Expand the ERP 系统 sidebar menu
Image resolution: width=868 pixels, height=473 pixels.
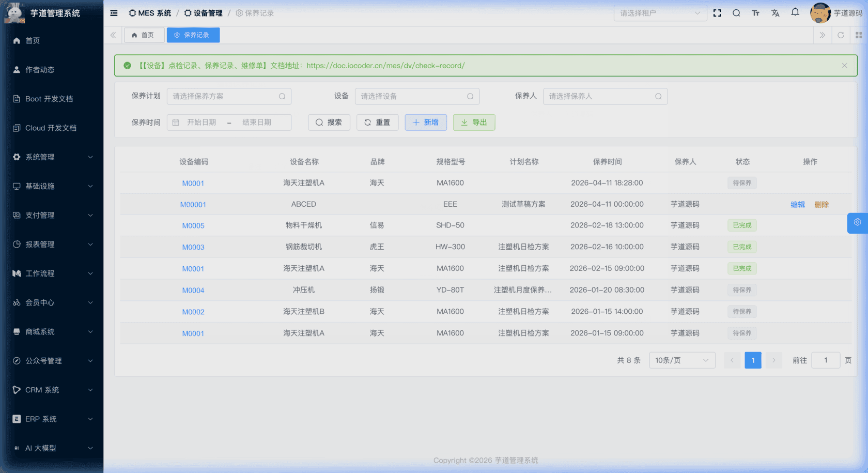[x=52, y=419]
